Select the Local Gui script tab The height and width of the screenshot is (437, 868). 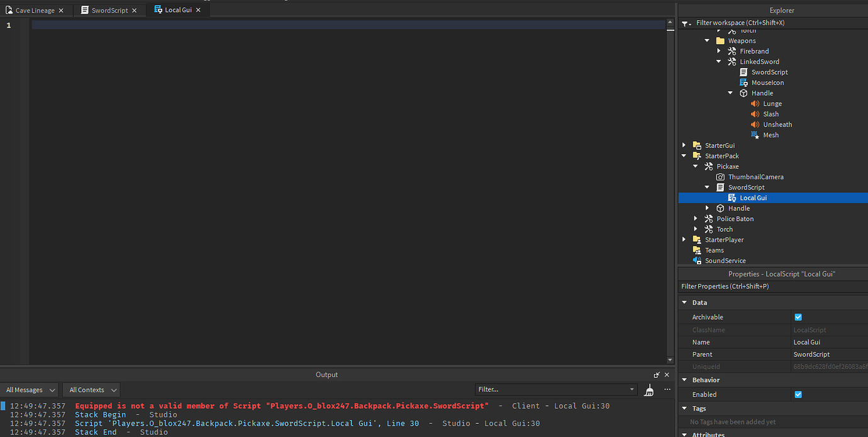click(x=178, y=10)
